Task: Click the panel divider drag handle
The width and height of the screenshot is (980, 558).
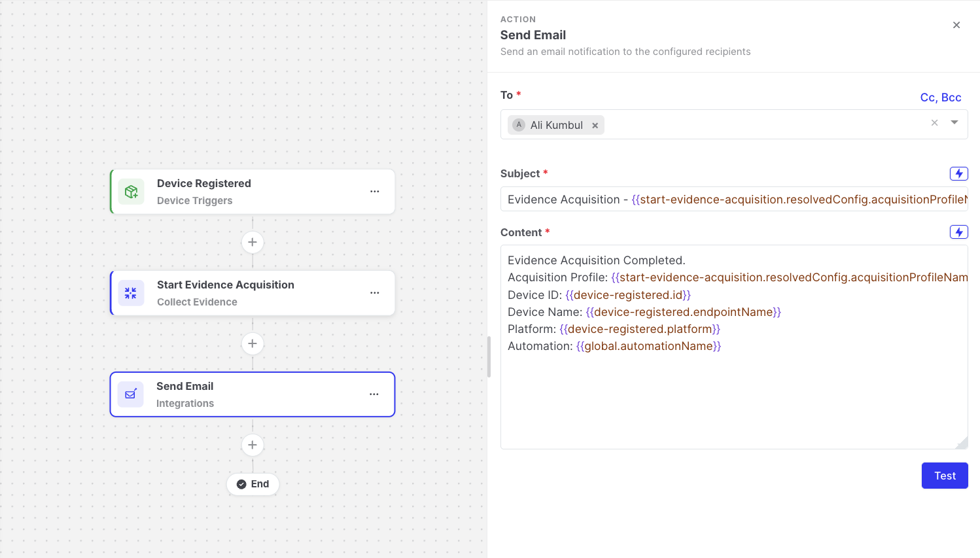Action: 489,357
